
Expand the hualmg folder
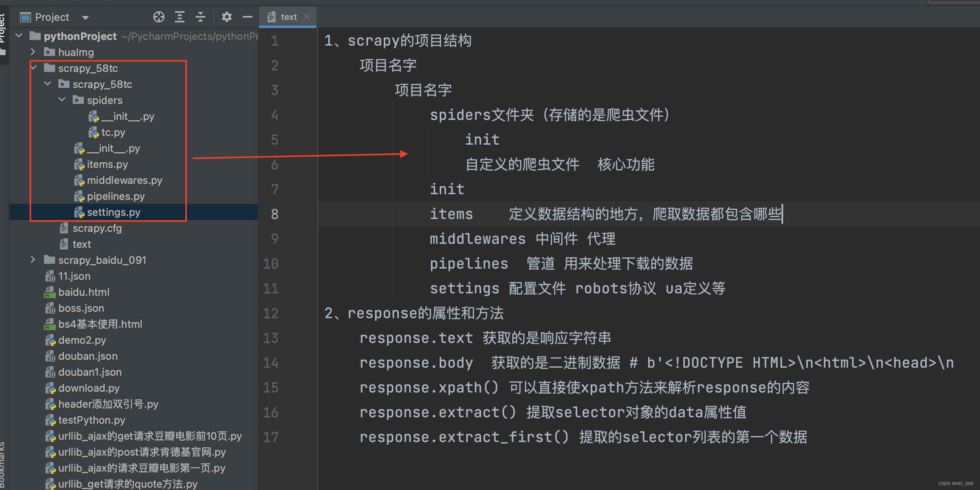coord(33,52)
